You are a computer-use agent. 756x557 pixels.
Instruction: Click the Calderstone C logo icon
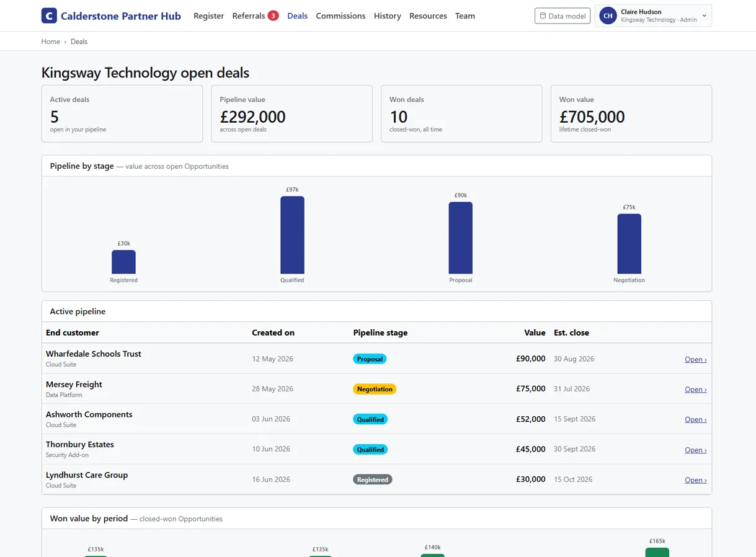point(49,16)
